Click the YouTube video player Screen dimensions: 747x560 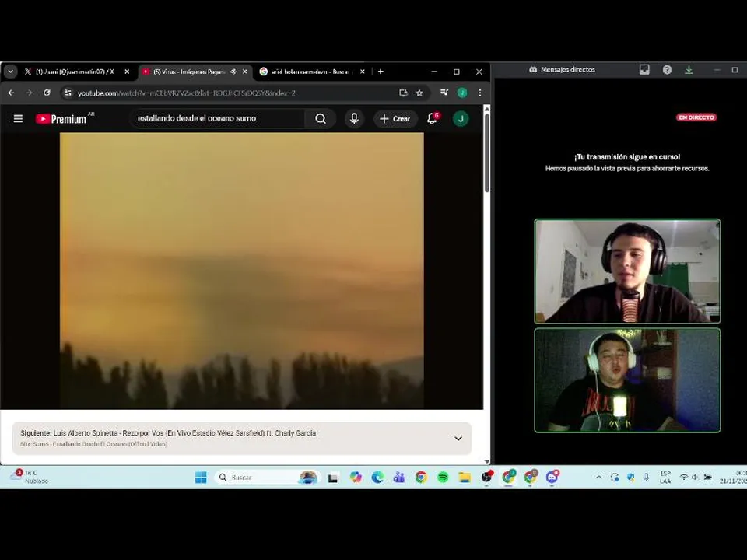pos(241,271)
